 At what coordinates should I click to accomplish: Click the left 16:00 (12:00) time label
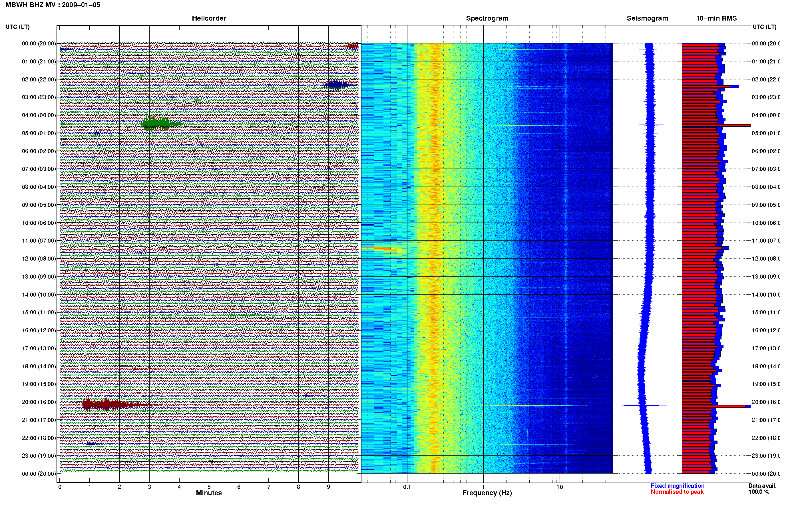click(x=39, y=331)
